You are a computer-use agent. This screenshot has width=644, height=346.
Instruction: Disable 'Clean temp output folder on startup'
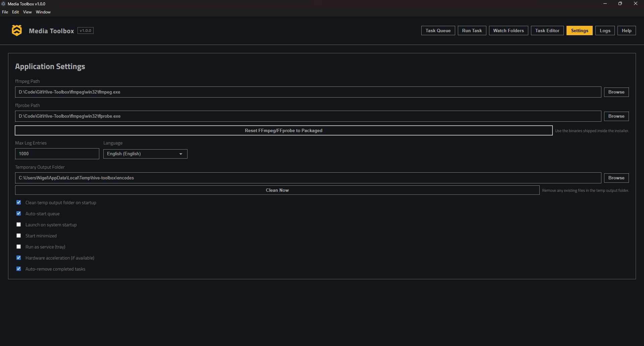(x=19, y=202)
